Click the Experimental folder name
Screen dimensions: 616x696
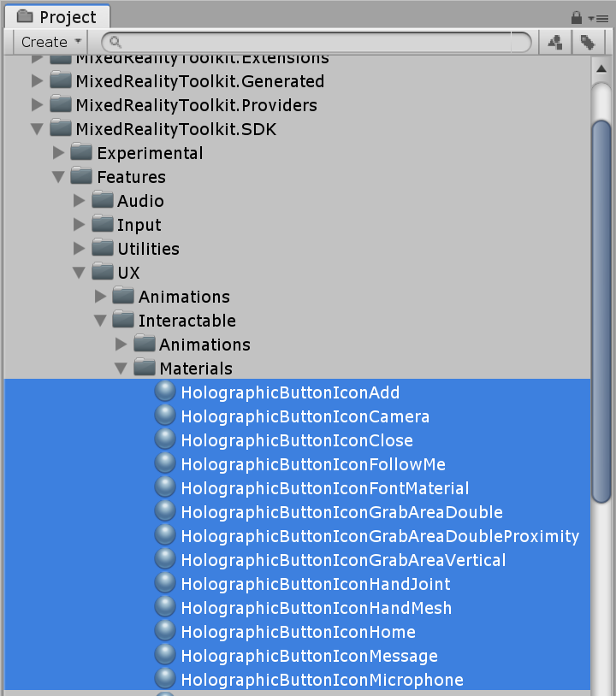[150, 154]
